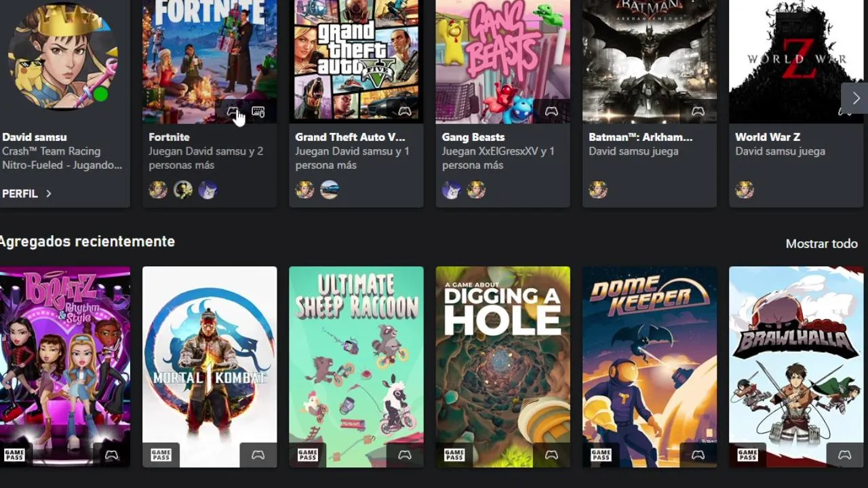
Task: Click David samsu's profile avatar picture
Action: 62,56
